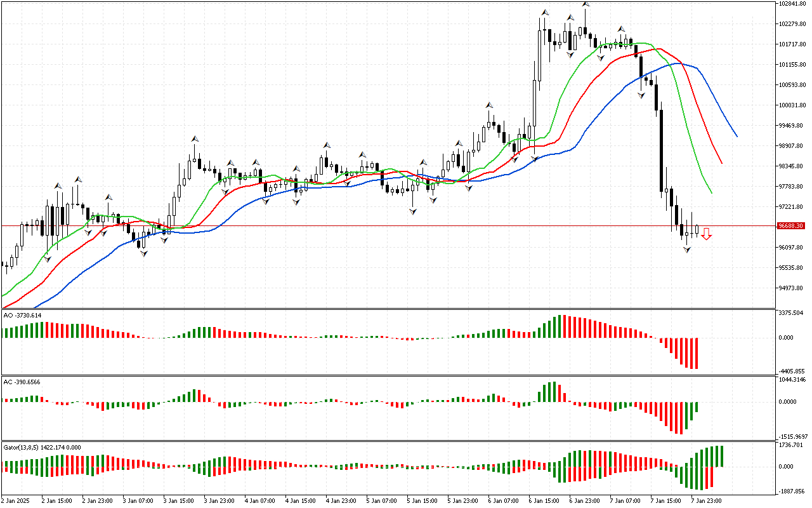Click the 101155.80 price axis label
Image resolution: width=812 pixels, height=508 pixels.
pyautogui.click(x=792, y=65)
